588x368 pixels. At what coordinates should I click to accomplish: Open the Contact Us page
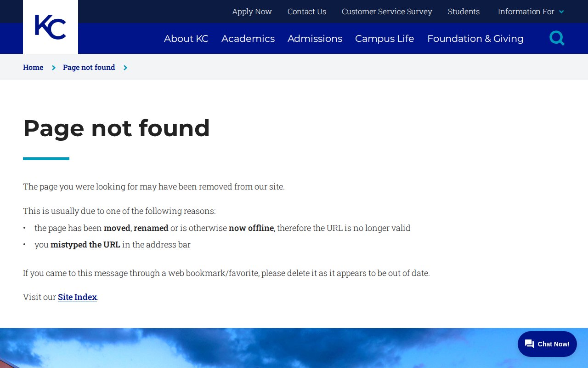(x=307, y=11)
